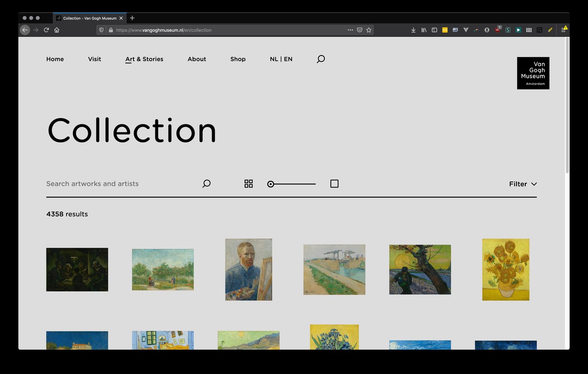Expand the Filter dropdown
The image size is (588, 374).
[523, 184]
